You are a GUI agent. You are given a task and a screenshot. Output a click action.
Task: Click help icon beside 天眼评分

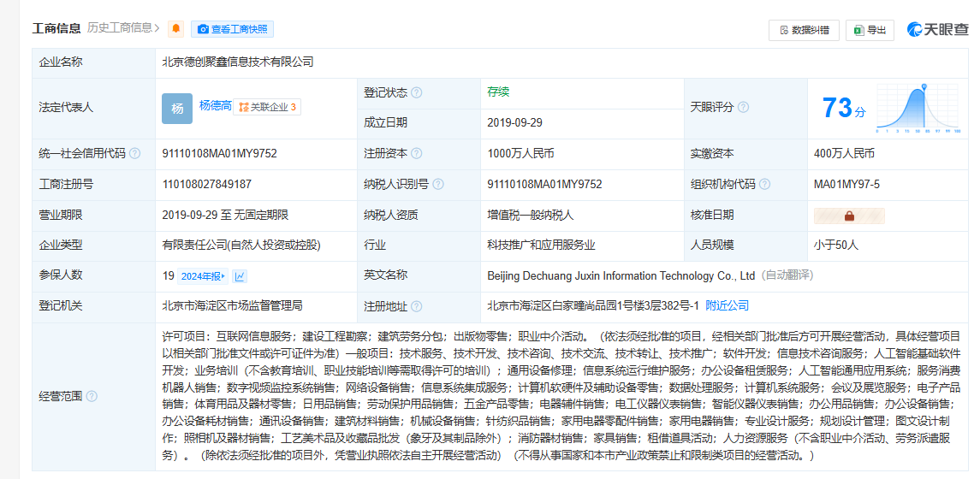(743, 108)
